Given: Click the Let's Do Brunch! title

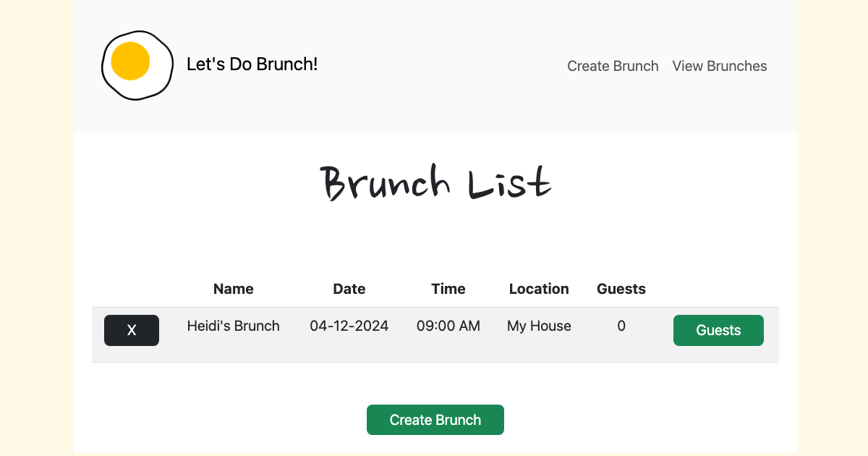Looking at the screenshot, I should (x=252, y=64).
